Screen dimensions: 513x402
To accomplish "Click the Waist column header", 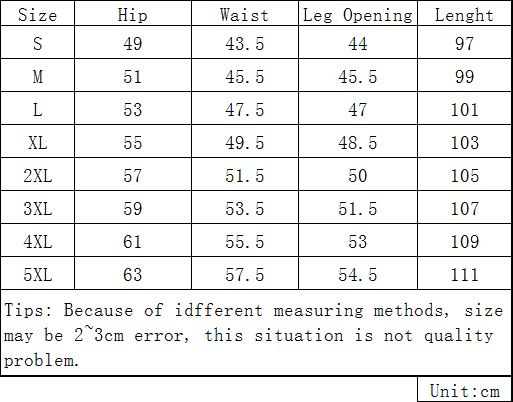I will 244,15.
